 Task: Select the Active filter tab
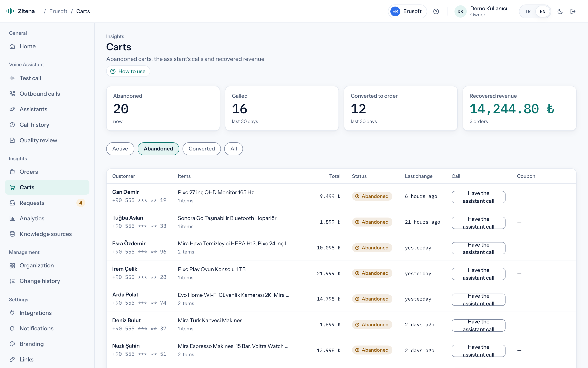tap(120, 149)
